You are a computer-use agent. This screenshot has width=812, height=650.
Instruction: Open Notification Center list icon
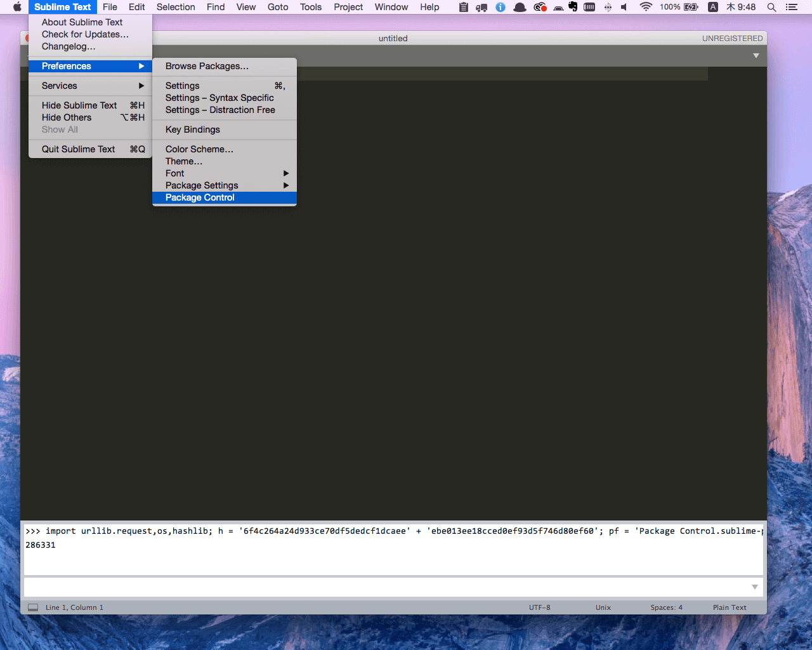pyautogui.click(x=792, y=7)
